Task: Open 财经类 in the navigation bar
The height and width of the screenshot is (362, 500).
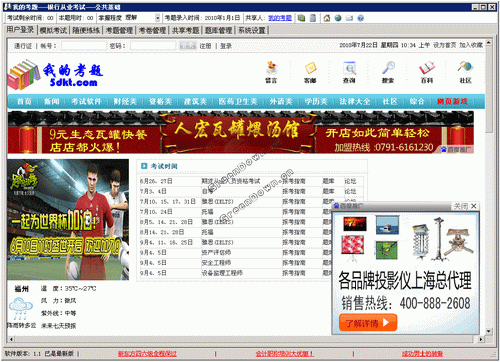Action: click(125, 101)
